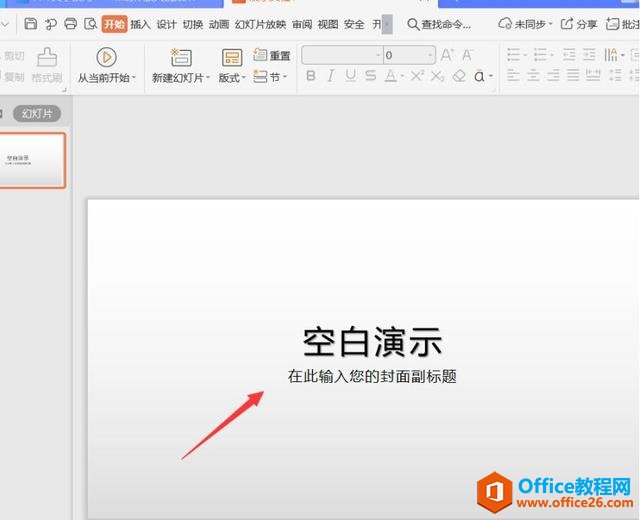Switch to the Insert (插入) tab
Image resolution: width=640 pixels, height=520 pixels.
point(141,24)
